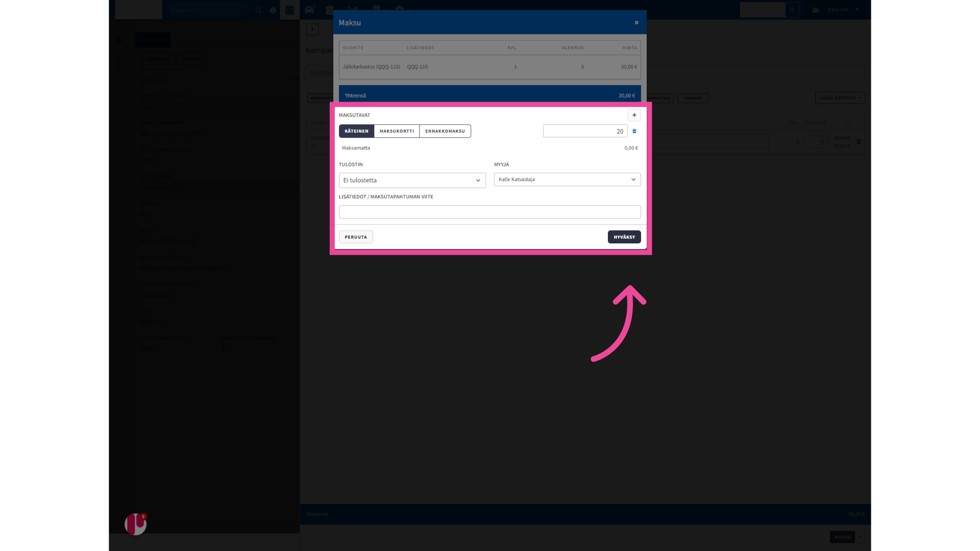Screen dimensions: 980x551
Task: Open the round chat widget with badge 9
Action: [x=136, y=524]
